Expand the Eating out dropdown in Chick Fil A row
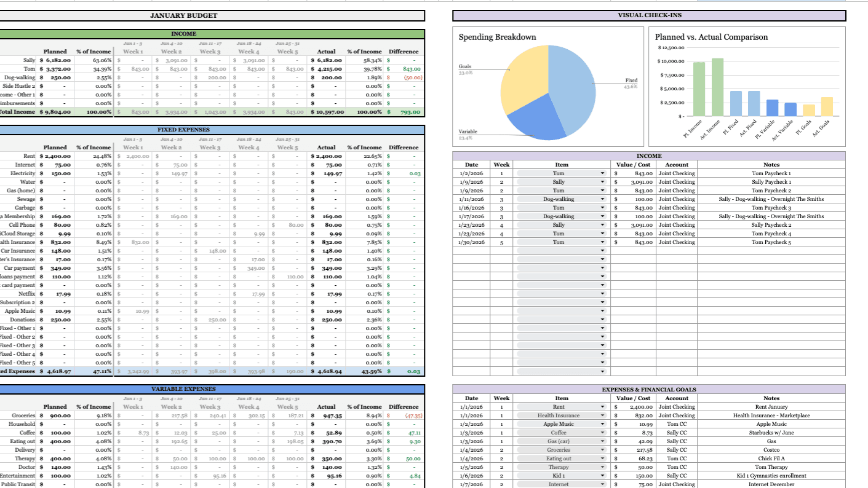The image size is (868, 488). [602, 458]
